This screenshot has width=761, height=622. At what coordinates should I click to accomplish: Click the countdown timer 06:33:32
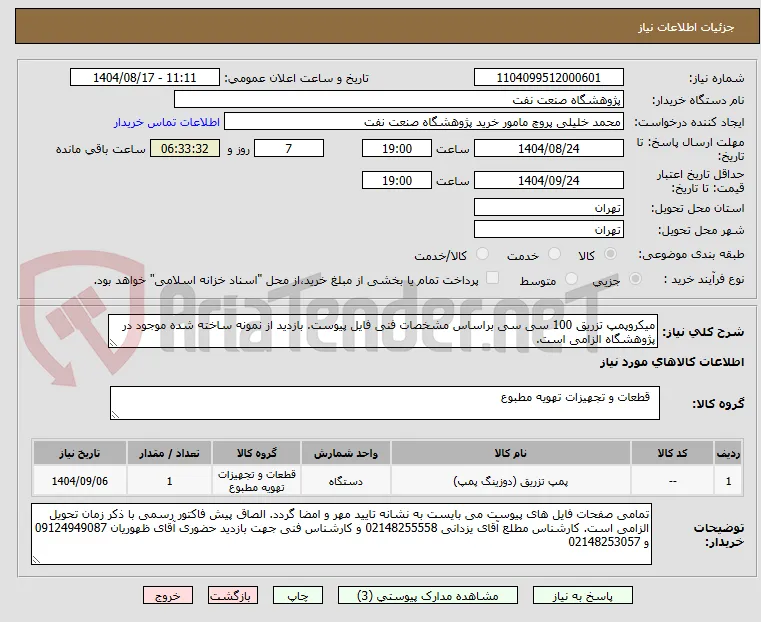pyautogui.click(x=184, y=148)
